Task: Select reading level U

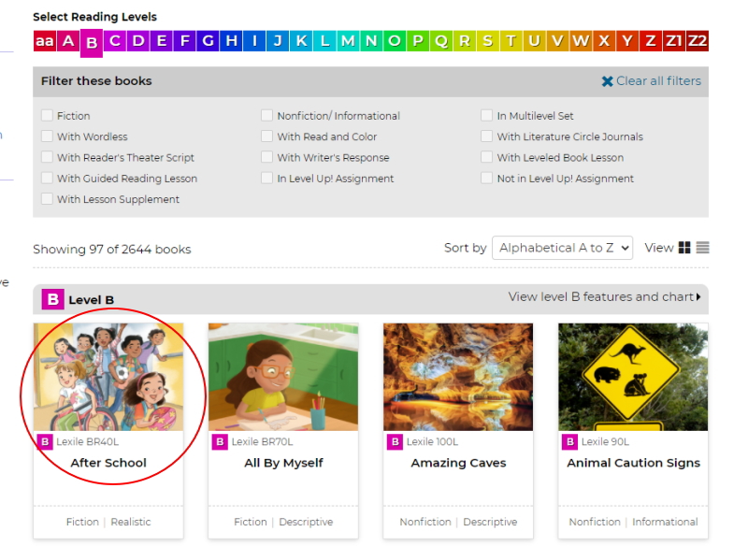Action: tap(534, 40)
